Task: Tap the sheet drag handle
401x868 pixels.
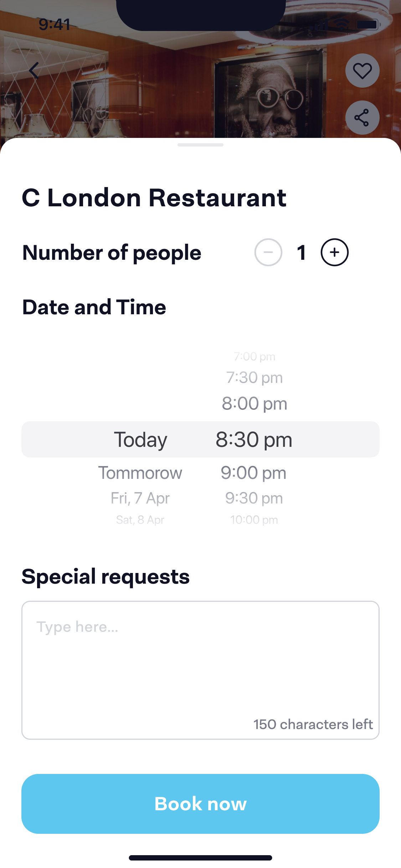Action: click(200, 145)
